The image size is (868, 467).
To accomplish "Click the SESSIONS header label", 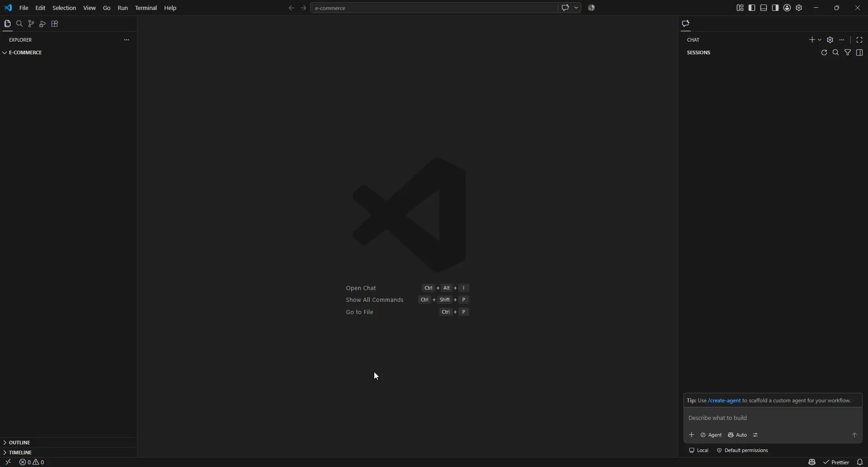I will (698, 52).
